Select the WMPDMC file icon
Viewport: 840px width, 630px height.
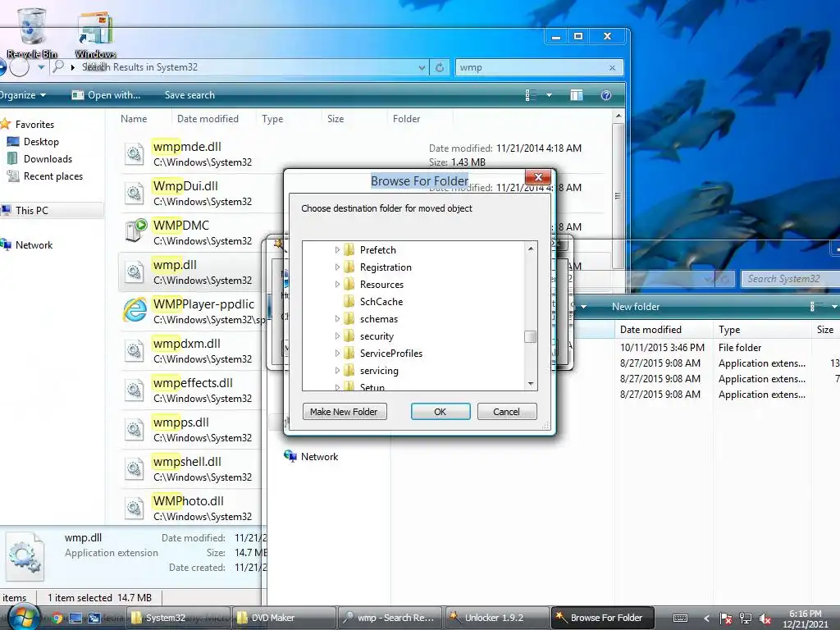tap(135, 231)
